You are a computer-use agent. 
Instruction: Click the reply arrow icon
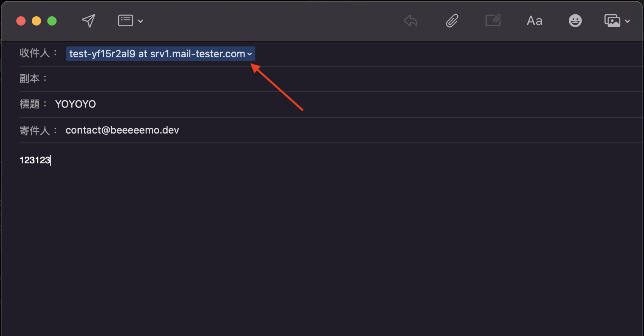pos(411,21)
